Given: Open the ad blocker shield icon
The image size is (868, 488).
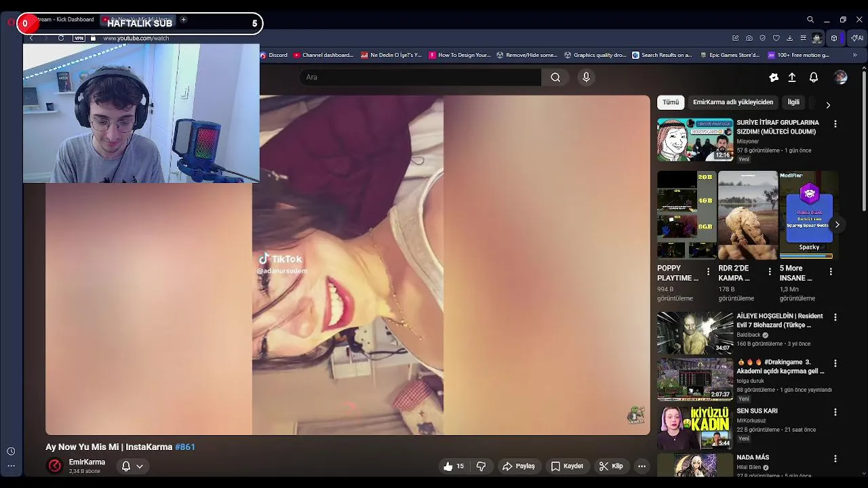Looking at the screenshot, I should pos(762,38).
